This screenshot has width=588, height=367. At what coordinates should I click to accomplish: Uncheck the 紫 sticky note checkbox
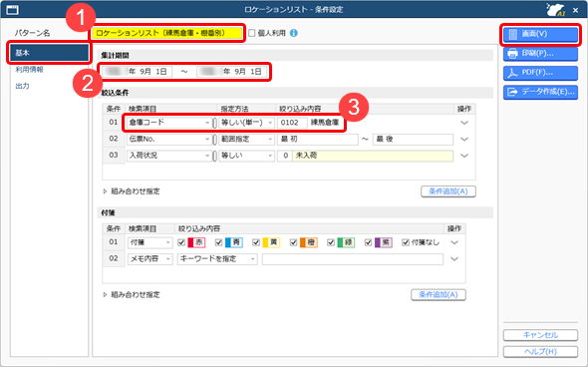click(x=368, y=242)
